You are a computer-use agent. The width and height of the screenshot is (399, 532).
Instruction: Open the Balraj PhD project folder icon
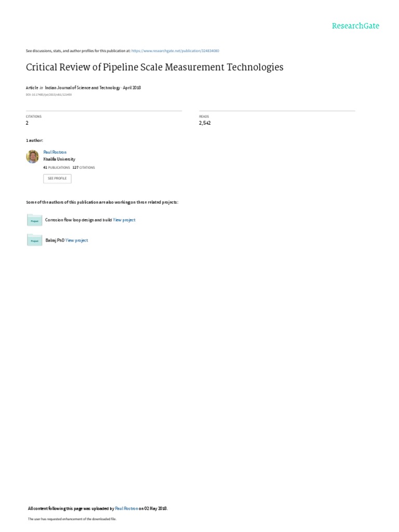tap(34, 240)
